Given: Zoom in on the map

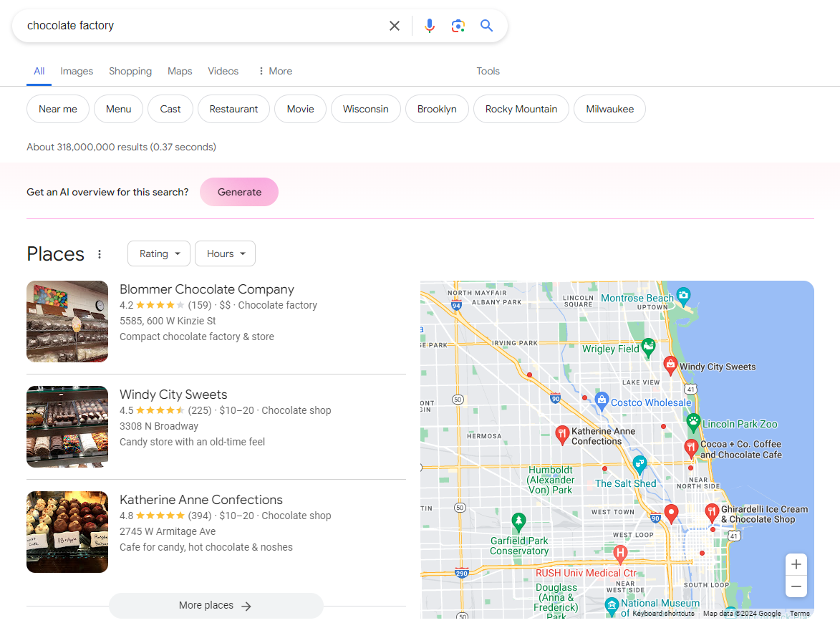Looking at the screenshot, I should [796, 564].
